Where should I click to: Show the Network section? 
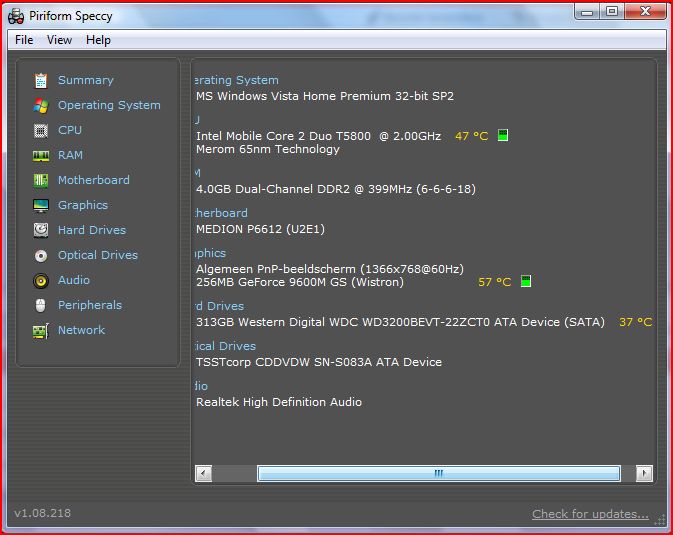click(82, 330)
